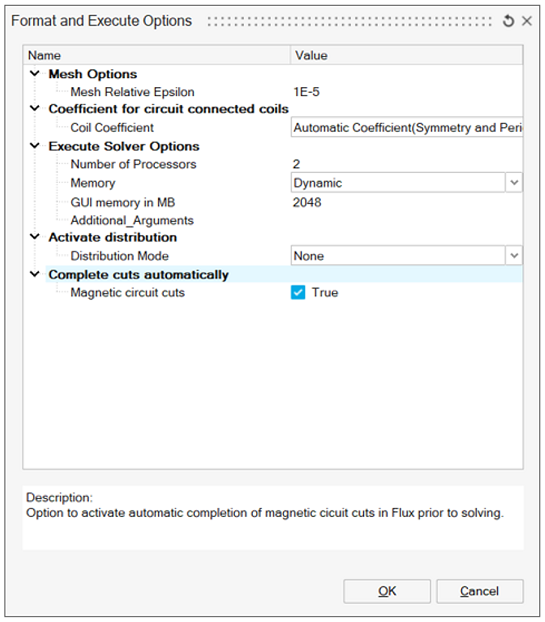This screenshot has width=545, height=622.
Task: Collapse the Activate distribution group
Action: tap(35, 237)
